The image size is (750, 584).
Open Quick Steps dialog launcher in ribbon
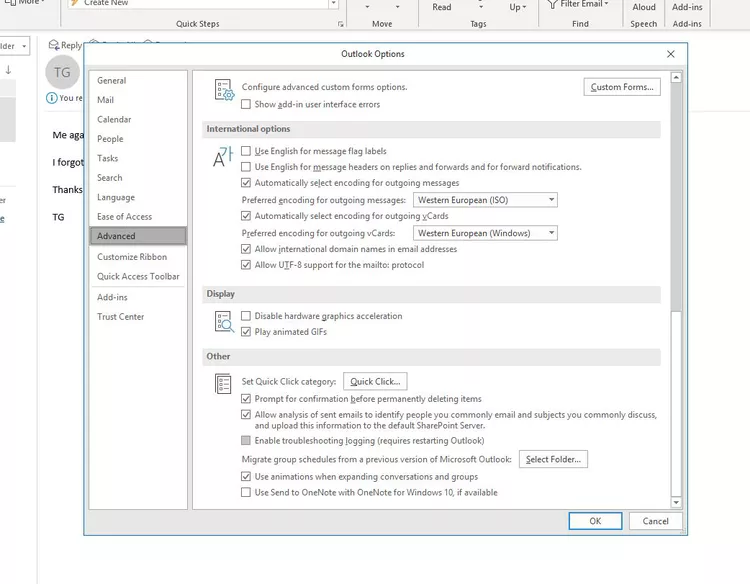pos(341,24)
